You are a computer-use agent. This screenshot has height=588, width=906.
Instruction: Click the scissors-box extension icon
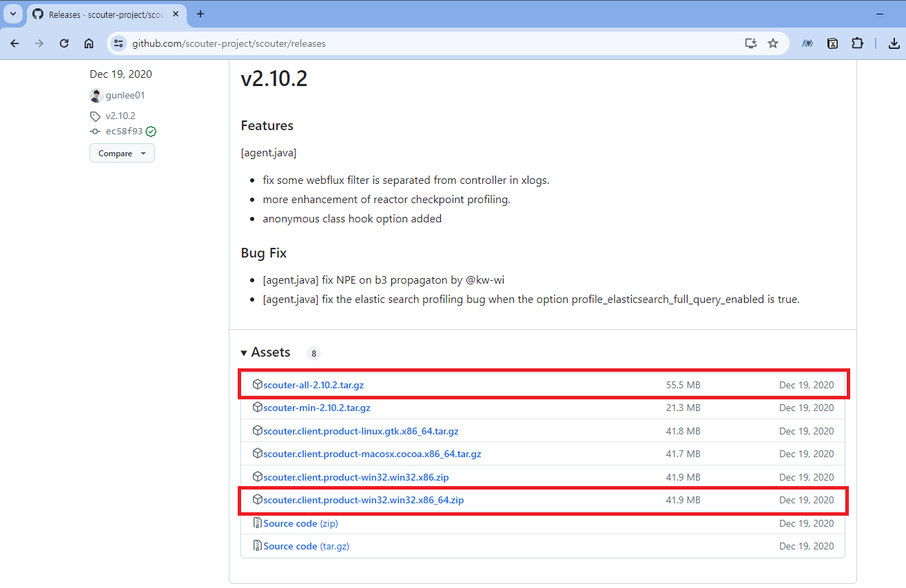tap(832, 43)
